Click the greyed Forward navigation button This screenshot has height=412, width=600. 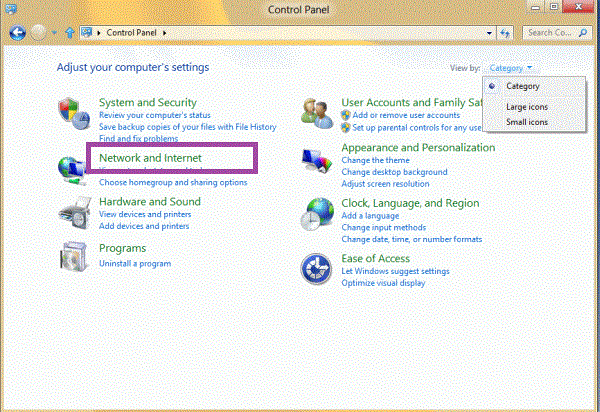point(38,33)
